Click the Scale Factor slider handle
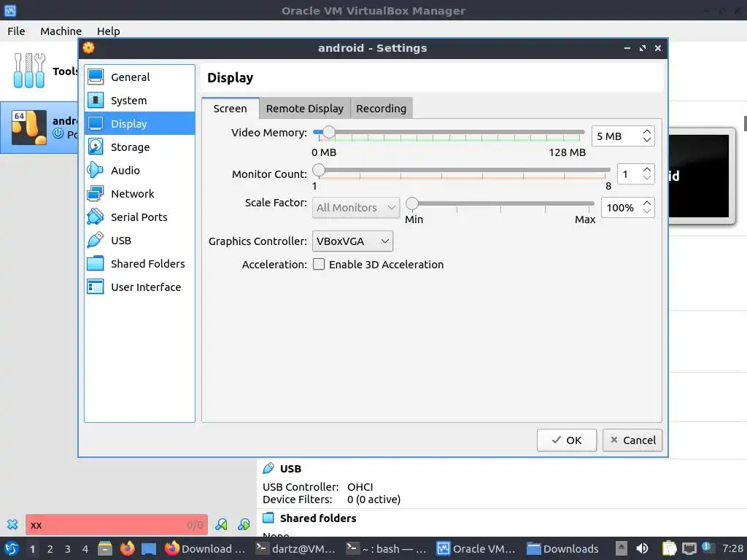747x560 pixels. 412,204
